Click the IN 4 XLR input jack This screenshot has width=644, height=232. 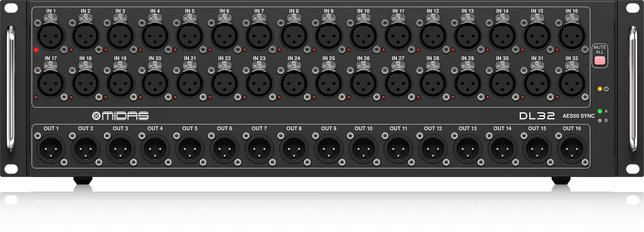[155, 36]
